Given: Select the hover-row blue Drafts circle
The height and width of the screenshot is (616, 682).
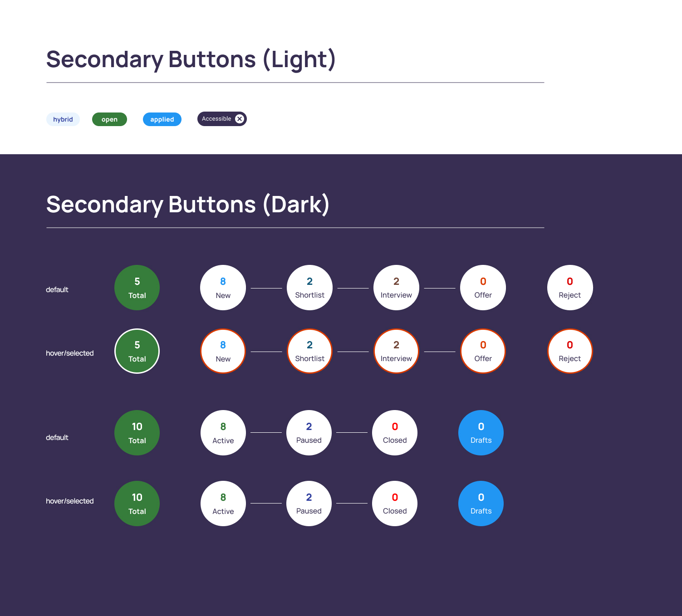Looking at the screenshot, I should click(x=481, y=504).
